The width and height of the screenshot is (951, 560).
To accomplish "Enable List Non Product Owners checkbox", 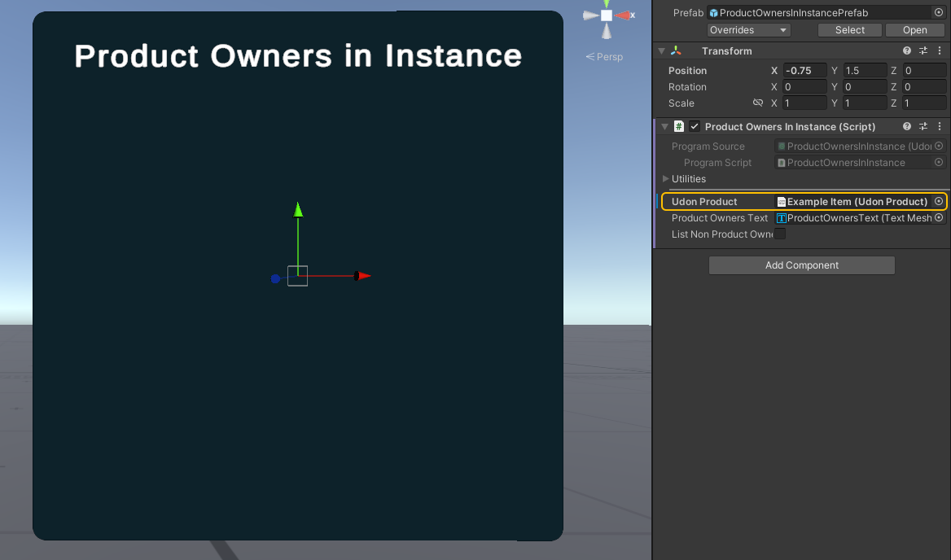I will [x=780, y=234].
